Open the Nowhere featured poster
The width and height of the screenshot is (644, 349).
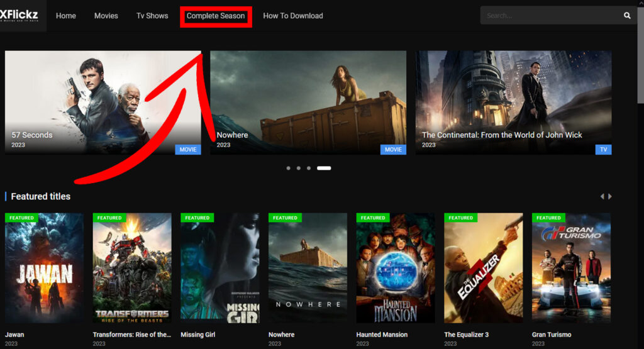[308, 268]
